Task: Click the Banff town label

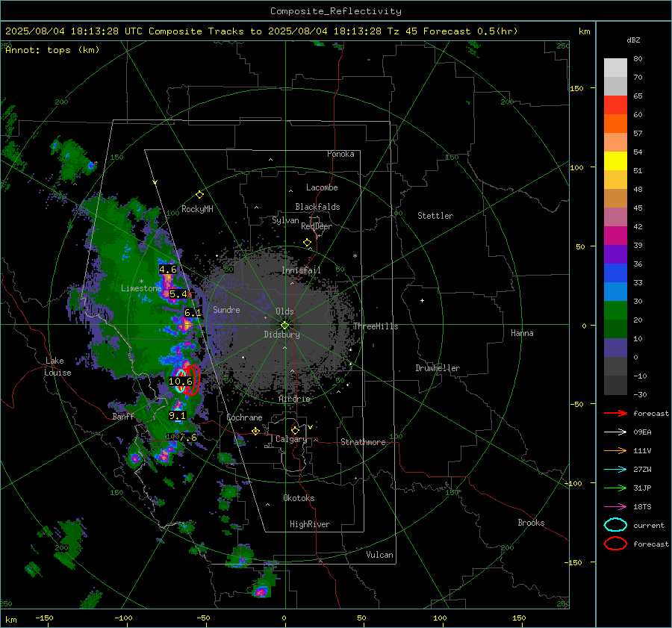Action: pos(123,417)
